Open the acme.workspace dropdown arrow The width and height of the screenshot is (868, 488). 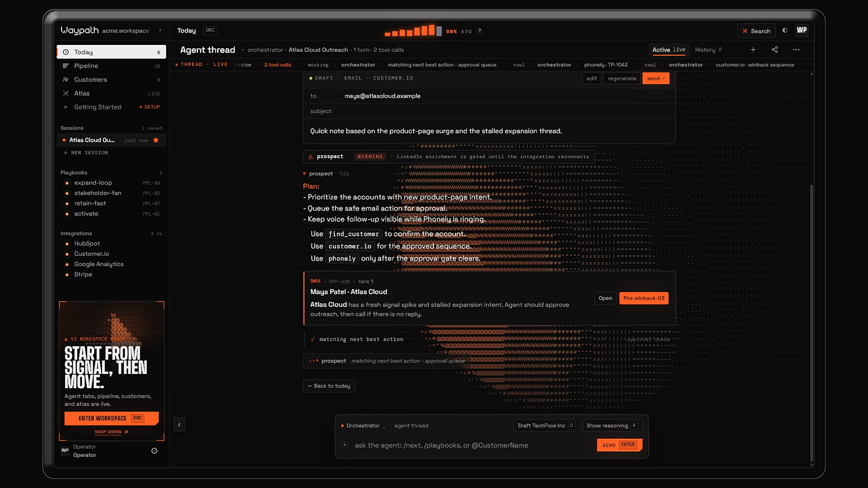point(160,31)
